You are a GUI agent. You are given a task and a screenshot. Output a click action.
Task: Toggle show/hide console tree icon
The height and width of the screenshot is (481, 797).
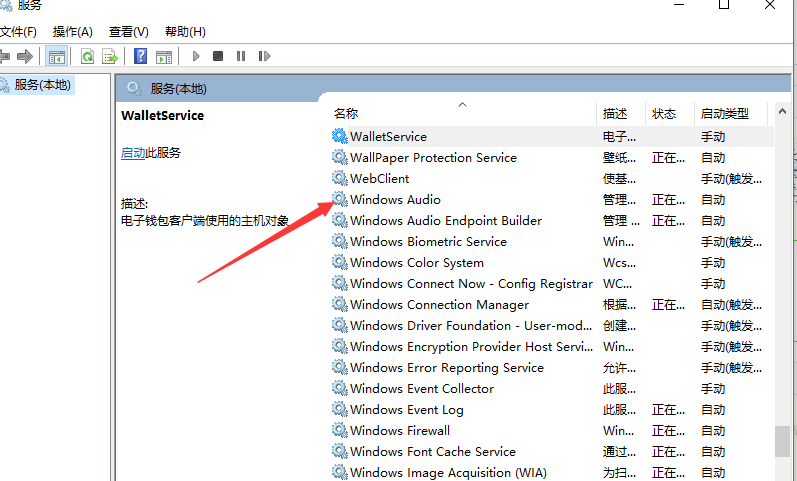(x=56, y=56)
